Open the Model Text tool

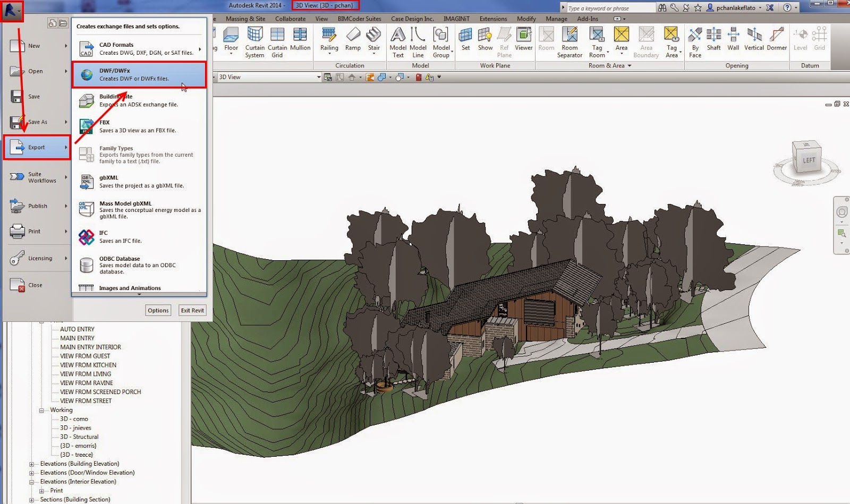(x=397, y=40)
